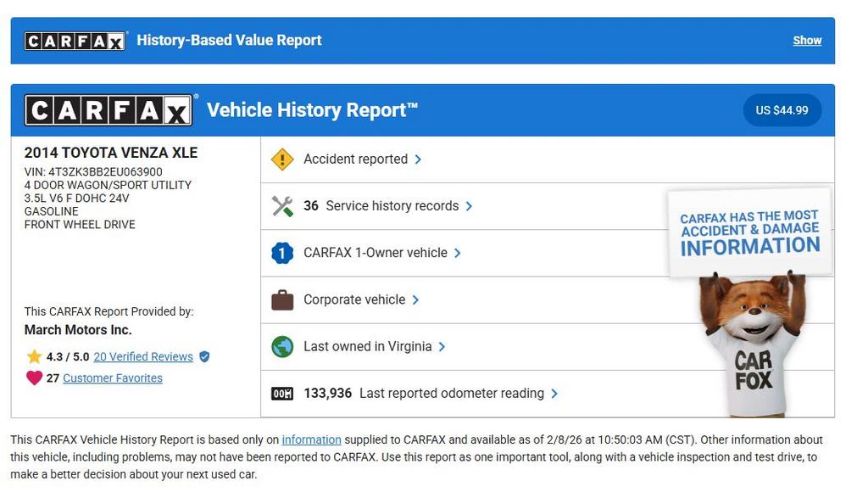868x498 pixels.
Task: Click the brown briefcase corporate vehicle icon
Action: pos(282,299)
